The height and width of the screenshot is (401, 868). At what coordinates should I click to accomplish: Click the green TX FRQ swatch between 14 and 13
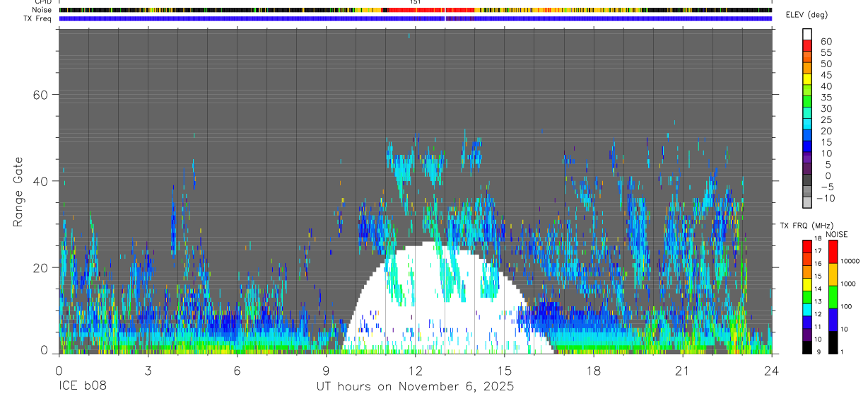tap(807, 296)
